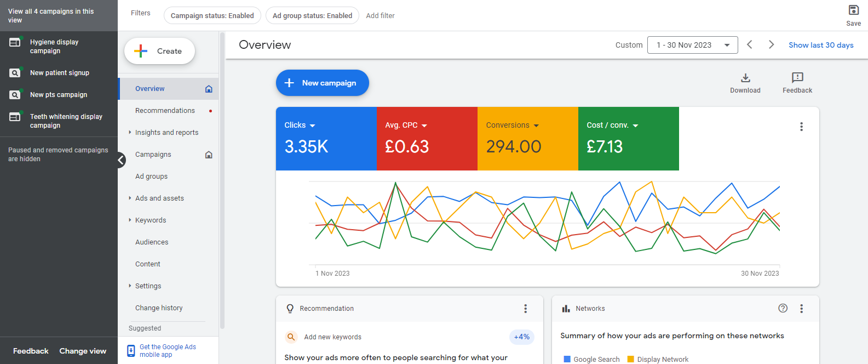
Task: Open Recommendation card three-dot menu
Action: [x=525, y=309]
